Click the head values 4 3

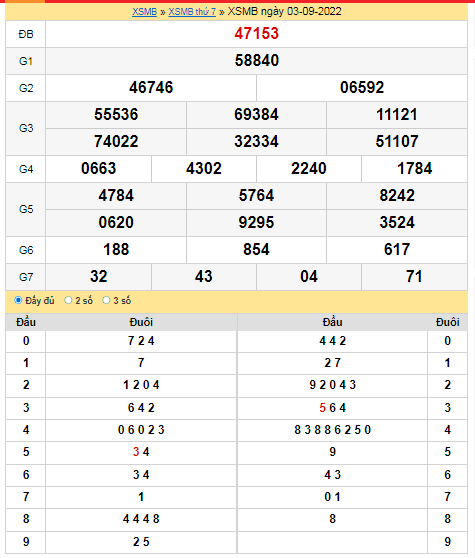coord(332,475)
